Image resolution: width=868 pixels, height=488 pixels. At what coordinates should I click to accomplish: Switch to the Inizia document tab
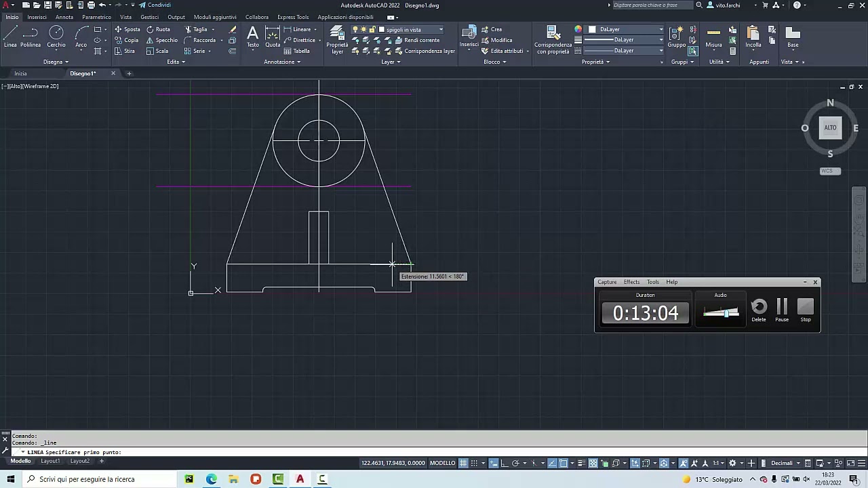(x=20, y=73)
